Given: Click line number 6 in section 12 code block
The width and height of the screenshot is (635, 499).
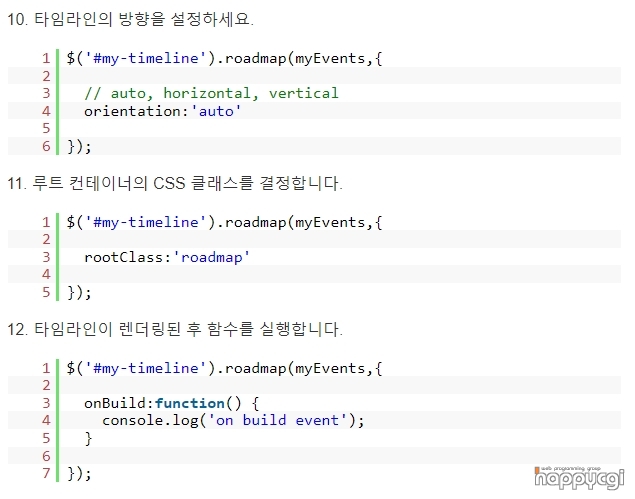Looking at the screenshot, I should pyautogui.click(x=46, y=456).
